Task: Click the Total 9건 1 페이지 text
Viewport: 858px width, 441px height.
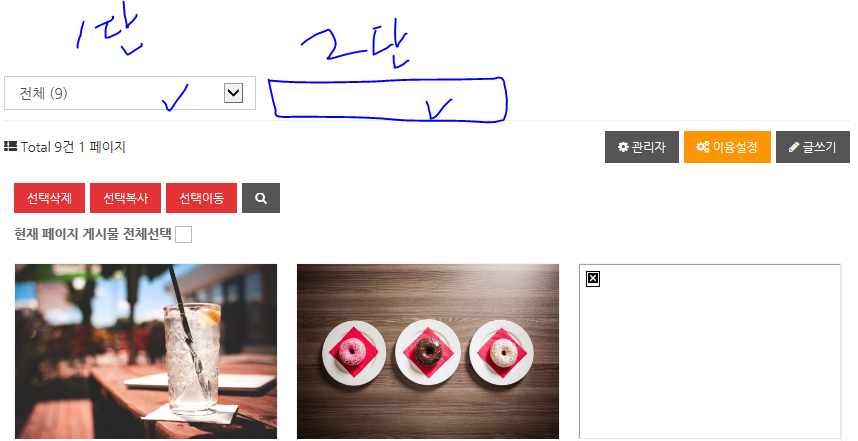Action: [x=73, y=147]
